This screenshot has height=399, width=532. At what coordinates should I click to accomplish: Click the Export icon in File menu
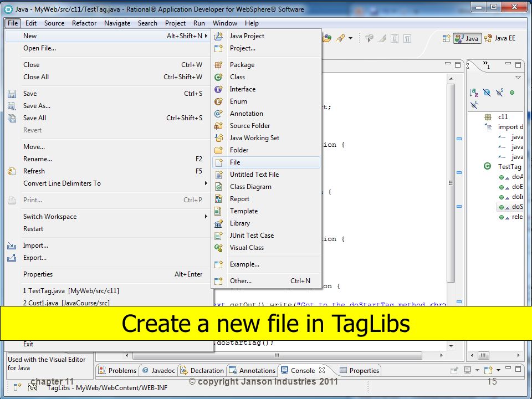click(x=12, y=258)
